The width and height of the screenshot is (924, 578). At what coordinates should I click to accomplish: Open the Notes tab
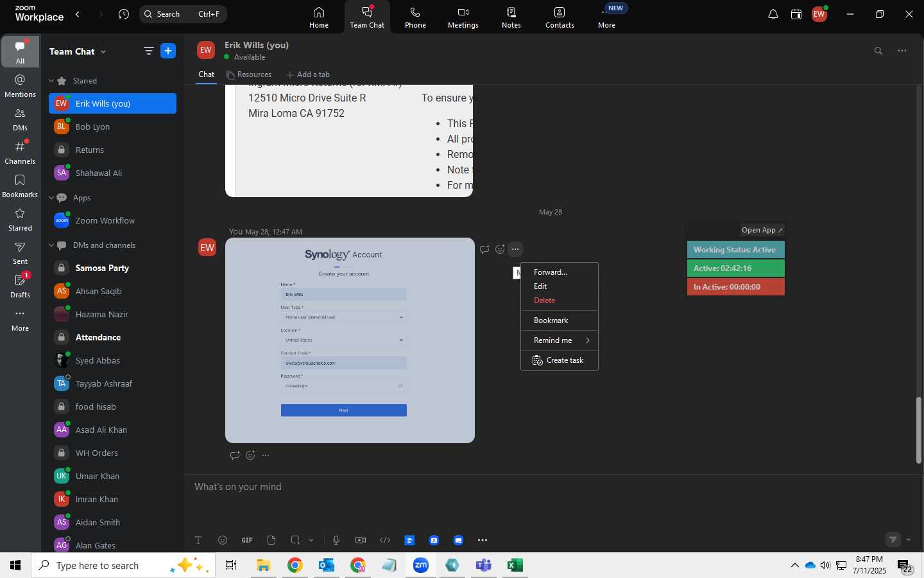[x=511, y=17]
